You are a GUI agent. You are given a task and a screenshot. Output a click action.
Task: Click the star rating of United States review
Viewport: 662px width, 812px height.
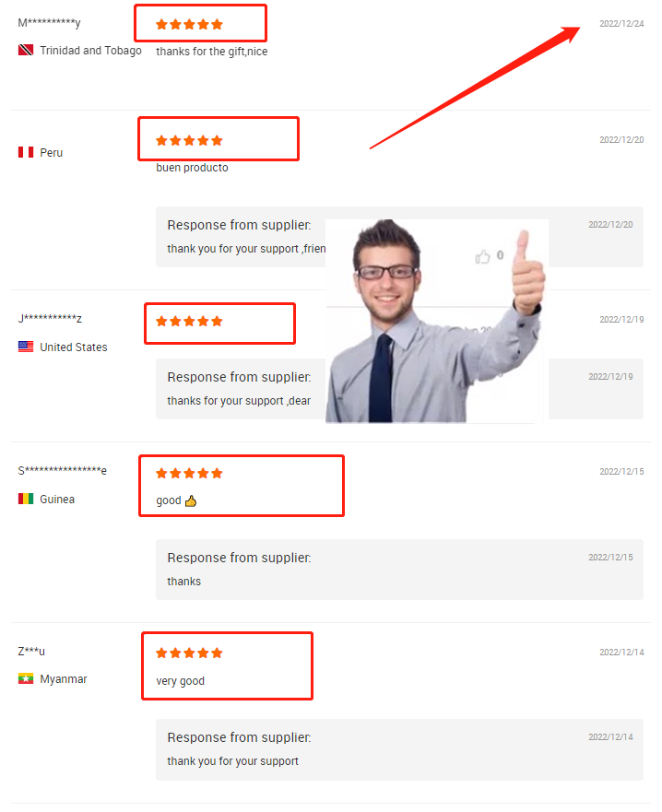click(x=189, y=321)
